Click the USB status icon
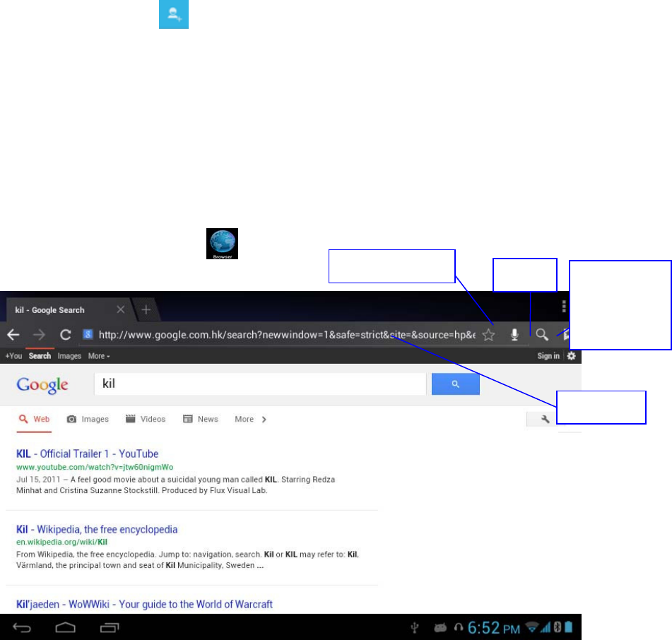This screenshot has height=640, width=672. click(414, 628)
